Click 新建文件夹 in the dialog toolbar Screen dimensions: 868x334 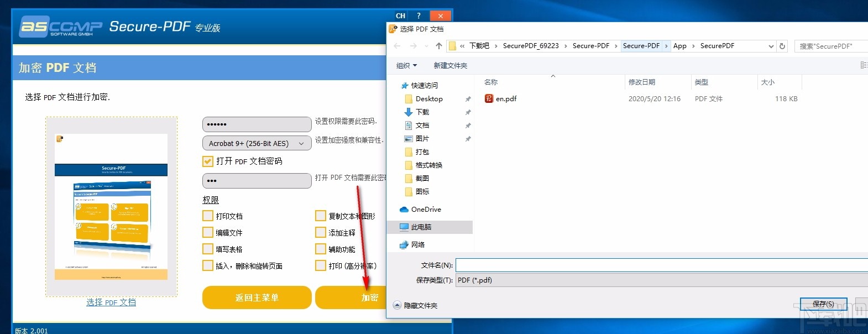[x=450, y=66]
